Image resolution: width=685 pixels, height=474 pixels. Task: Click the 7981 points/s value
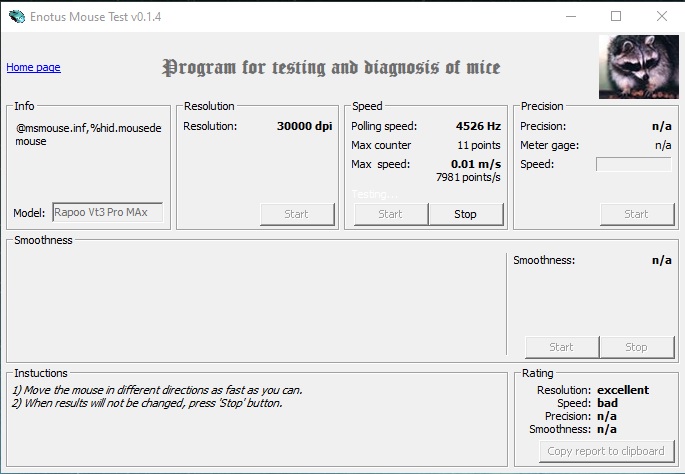pos(468,177)
